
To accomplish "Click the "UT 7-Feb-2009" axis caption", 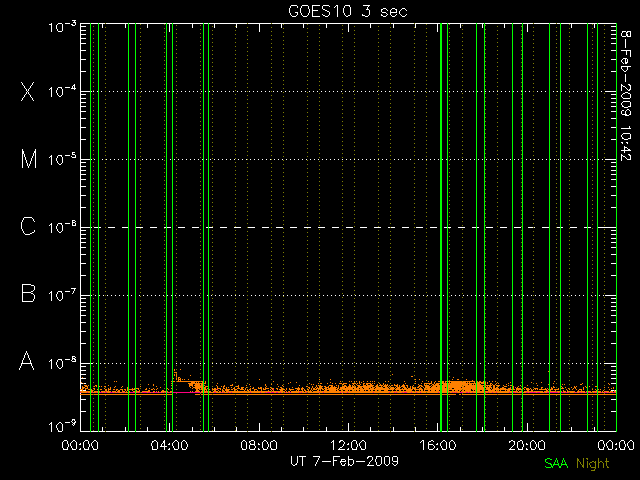I will tap(344, 461).
